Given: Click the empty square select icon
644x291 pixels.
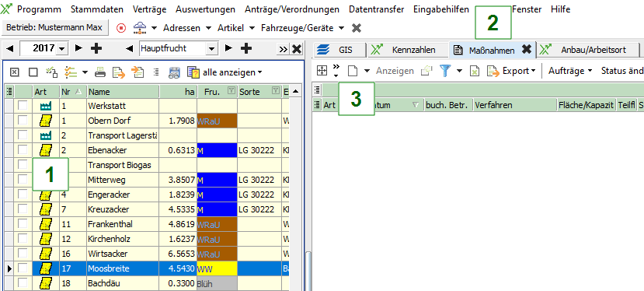Looking at the screenshot, I should (33, 72).
